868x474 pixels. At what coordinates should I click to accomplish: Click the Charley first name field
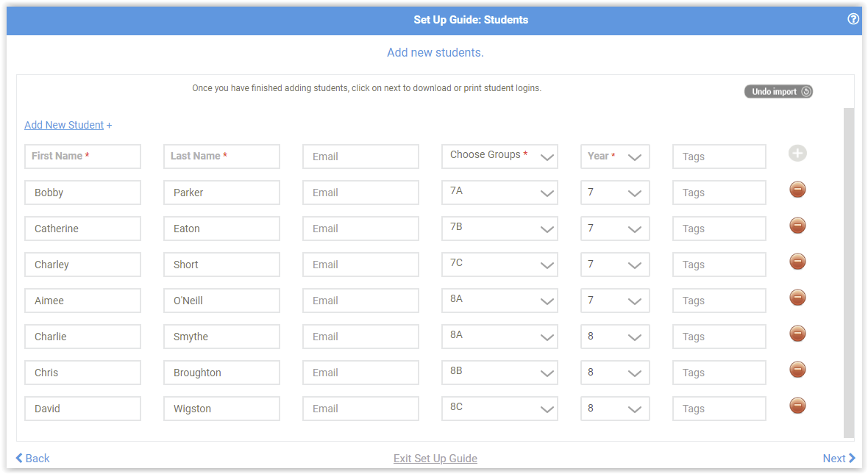pos(82,265)
